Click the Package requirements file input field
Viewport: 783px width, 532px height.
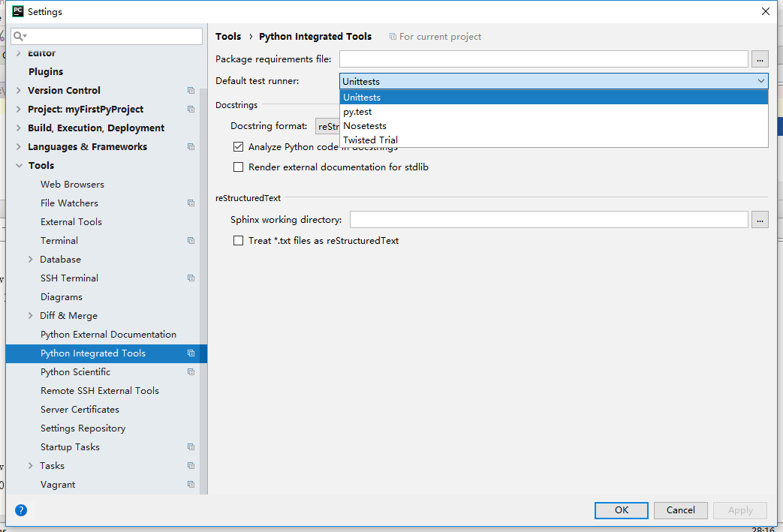coord(543,59)
